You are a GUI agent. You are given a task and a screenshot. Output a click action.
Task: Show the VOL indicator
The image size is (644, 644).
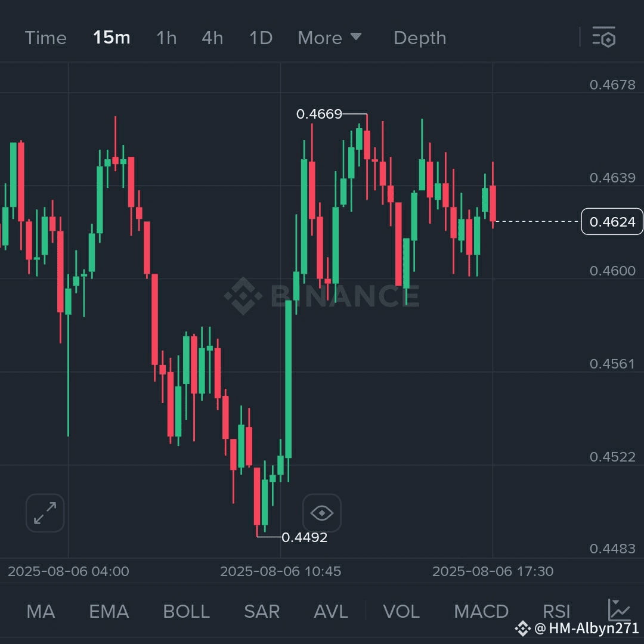(x=401, y=611)
